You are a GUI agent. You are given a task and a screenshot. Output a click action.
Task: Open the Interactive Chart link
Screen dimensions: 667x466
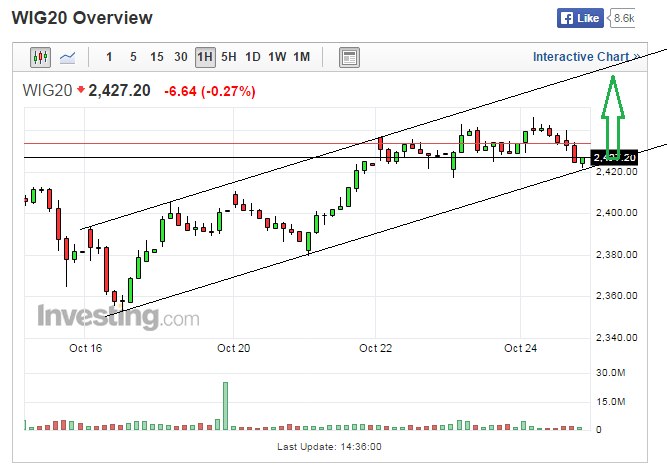point(585,57)
